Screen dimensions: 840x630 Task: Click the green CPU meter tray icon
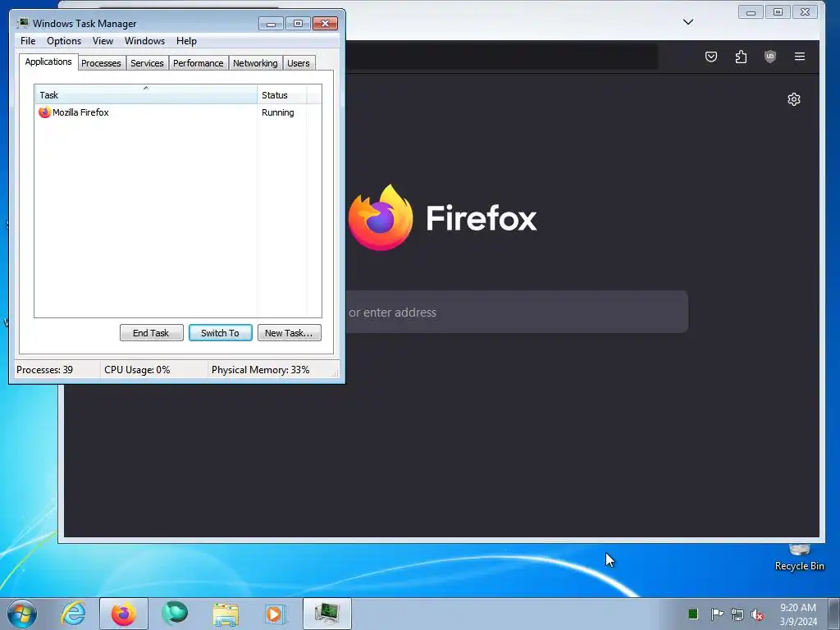click(x=692, y=614)
